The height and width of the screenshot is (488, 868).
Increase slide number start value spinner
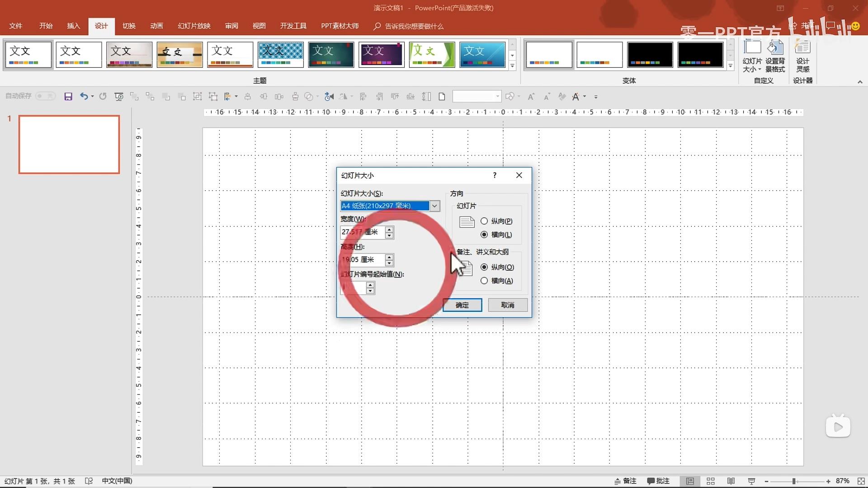[x=370, y=285]
